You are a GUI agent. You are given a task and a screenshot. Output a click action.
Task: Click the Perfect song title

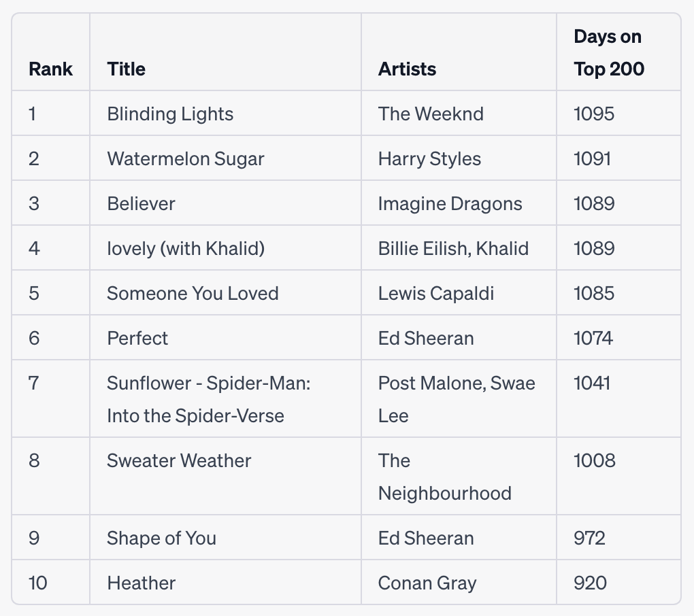137,338
